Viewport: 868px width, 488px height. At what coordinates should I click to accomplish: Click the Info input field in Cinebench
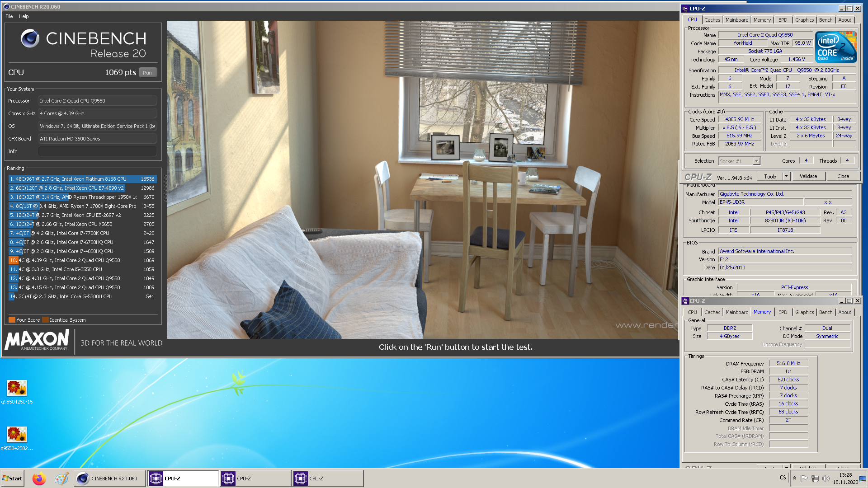click(97, 151)
